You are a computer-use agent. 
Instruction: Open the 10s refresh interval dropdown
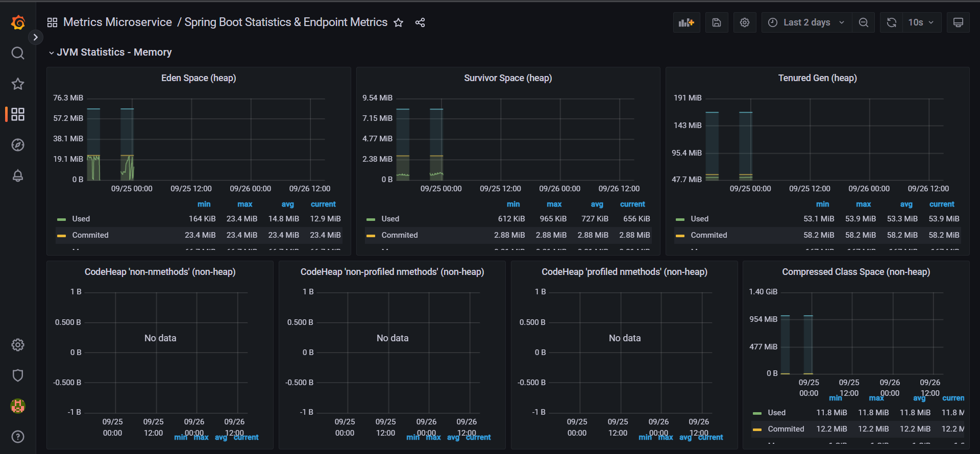coord(921,22)
